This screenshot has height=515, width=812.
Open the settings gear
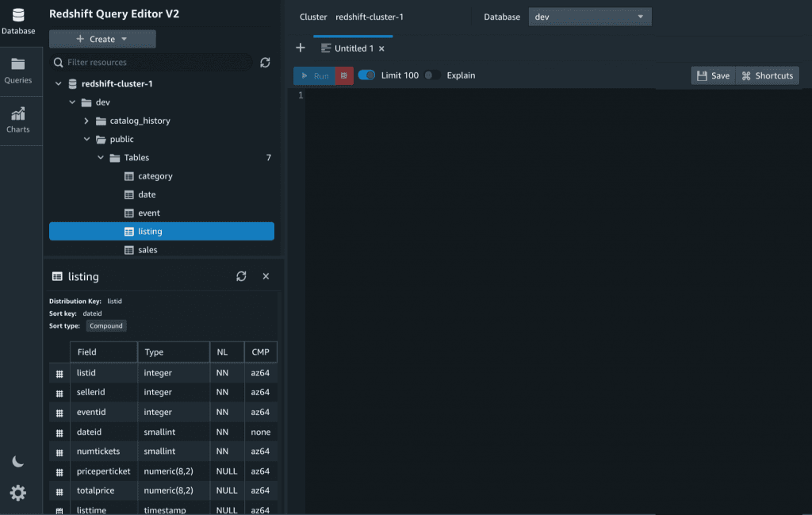click(18, 493)
